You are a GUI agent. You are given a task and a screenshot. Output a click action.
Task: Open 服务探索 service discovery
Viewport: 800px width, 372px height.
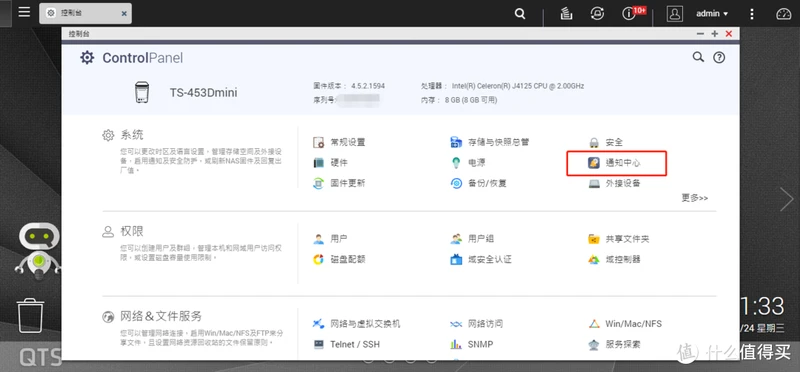614,344
